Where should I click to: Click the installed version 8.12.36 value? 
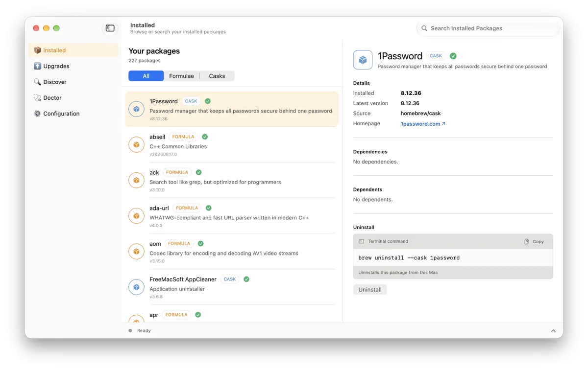pos(411,93)
